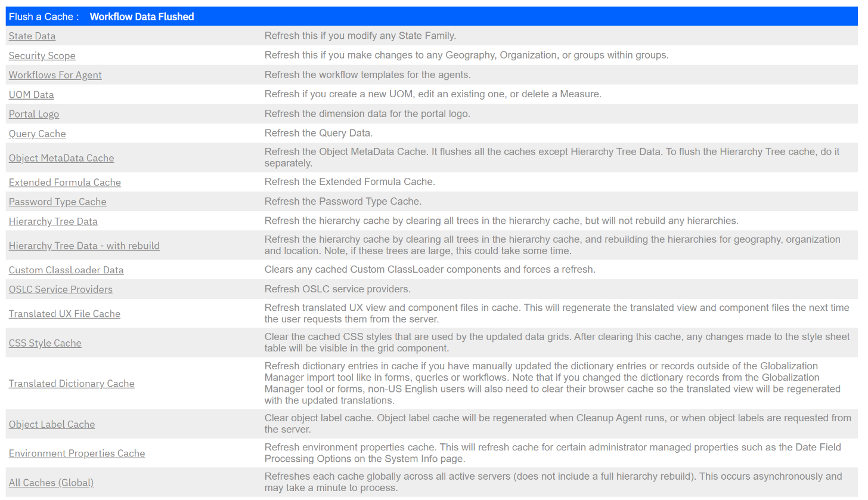
Task: Click the description starting 'Refresh the Object MetaData Cache'
Action: [x=552, y=158]
